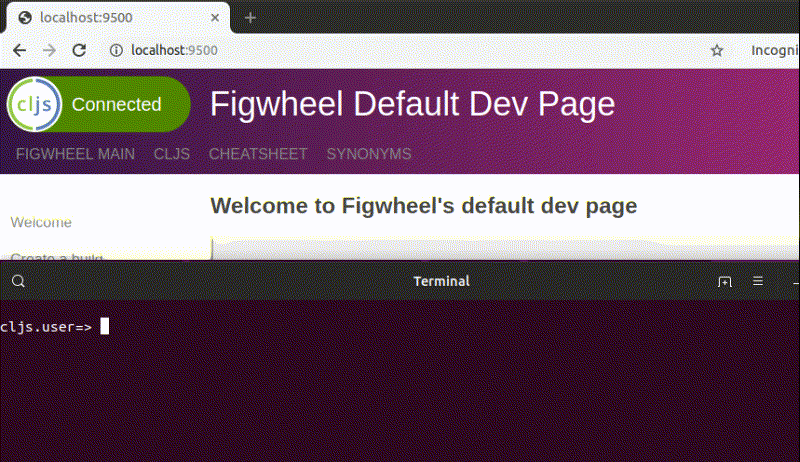Go back with the browser back arrow

tap(19, 50)
